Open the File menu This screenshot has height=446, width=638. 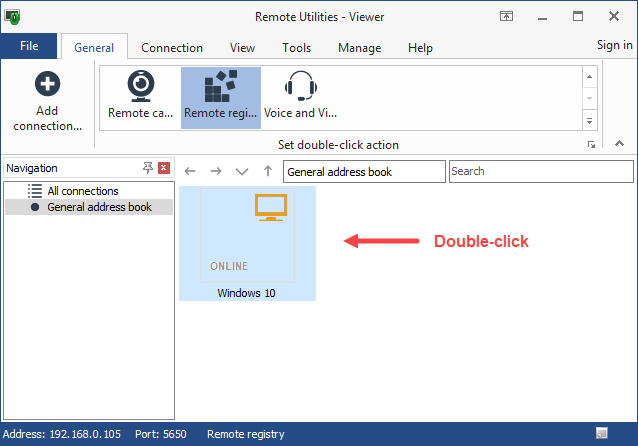tap(29, 46)
